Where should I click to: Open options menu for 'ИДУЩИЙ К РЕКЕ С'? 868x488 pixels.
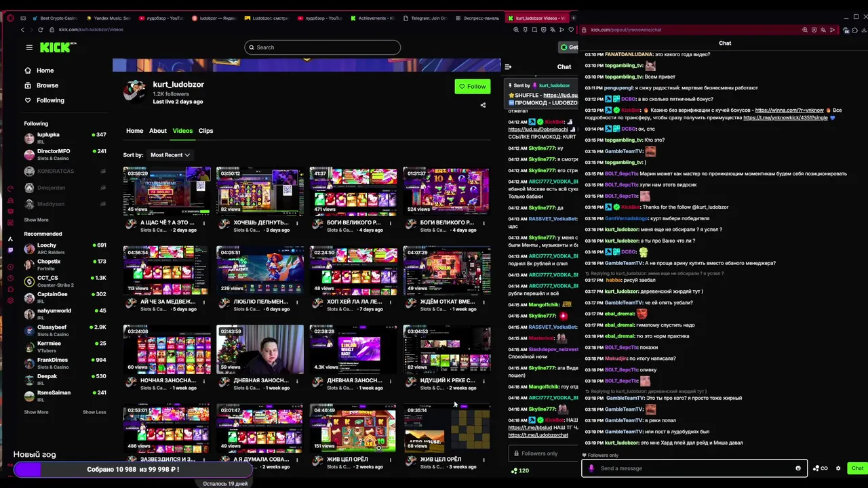tap(484, 381)
